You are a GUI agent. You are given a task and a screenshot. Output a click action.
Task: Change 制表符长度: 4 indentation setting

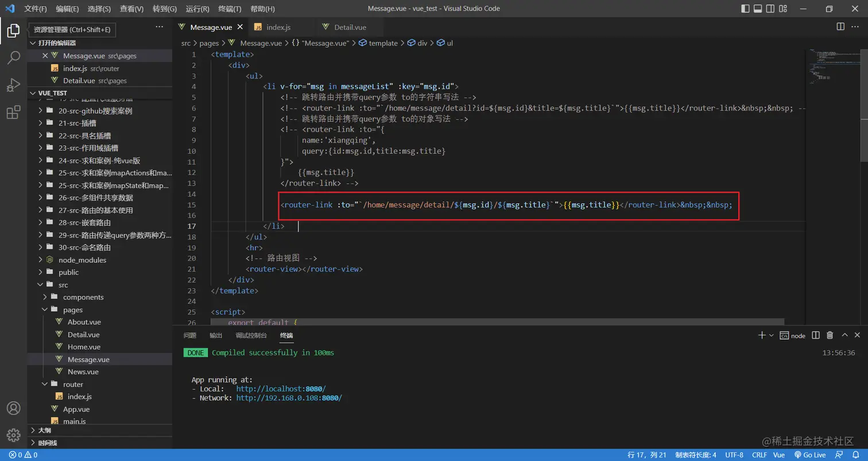(x=696, y=455)
